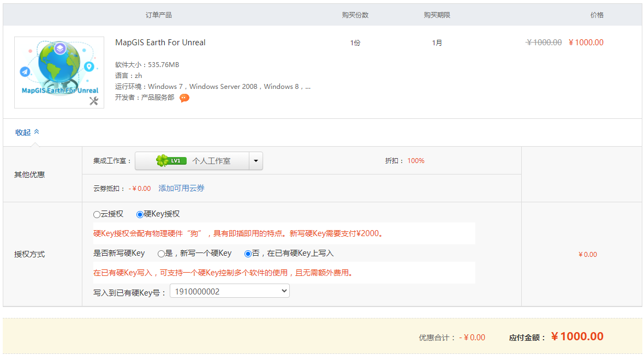Click the 开发者：产品服务部 text

145,97
